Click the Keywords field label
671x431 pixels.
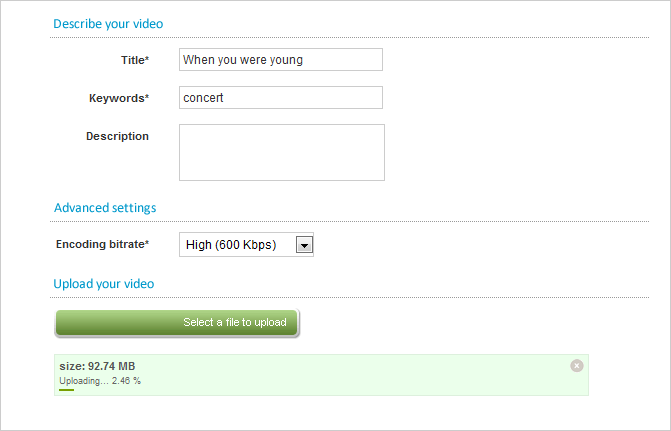click(x=118, y=98)
